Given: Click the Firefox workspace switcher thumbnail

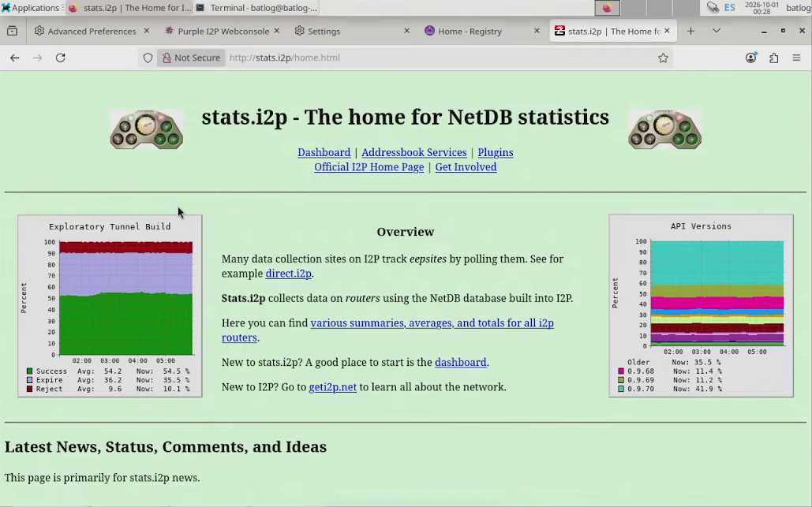Looking at the screenshot, I should point(607,8).
